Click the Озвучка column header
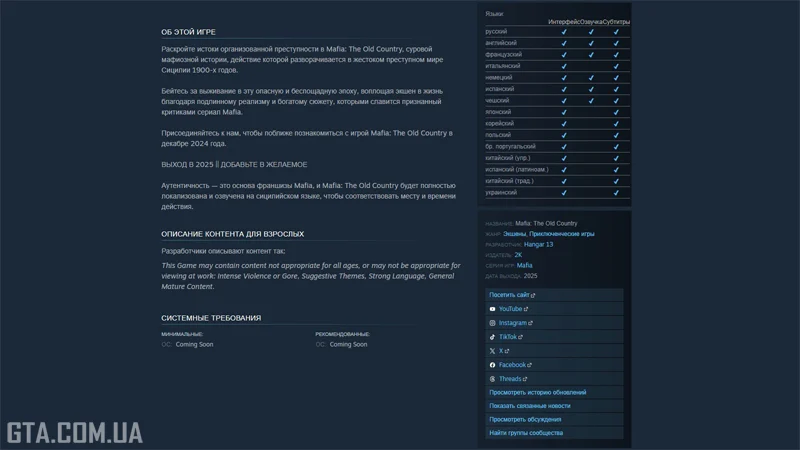Image resolution: width=800 pixels, height=450 pixels. [591, 22]
